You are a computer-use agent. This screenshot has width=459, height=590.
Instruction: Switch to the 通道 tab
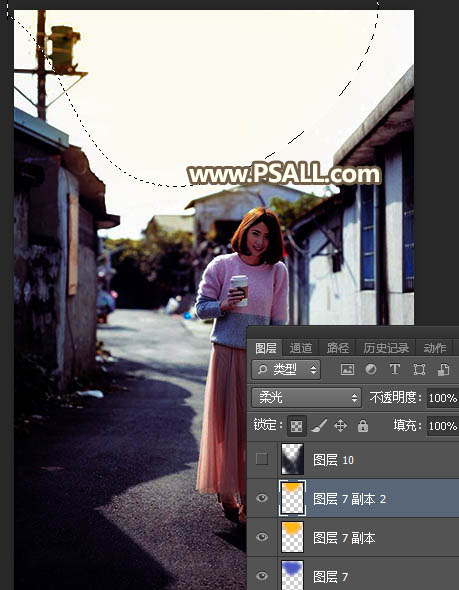[x=301, y=348]
